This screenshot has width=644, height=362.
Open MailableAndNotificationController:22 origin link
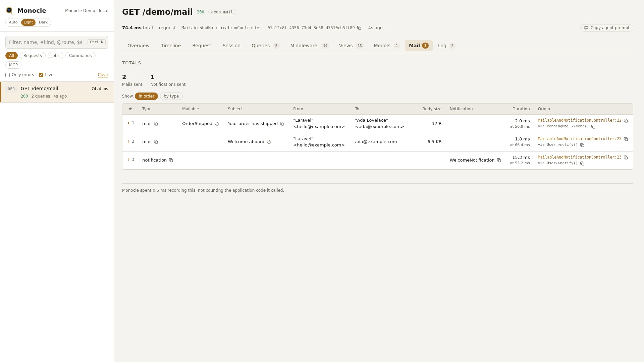click(579, 120)
